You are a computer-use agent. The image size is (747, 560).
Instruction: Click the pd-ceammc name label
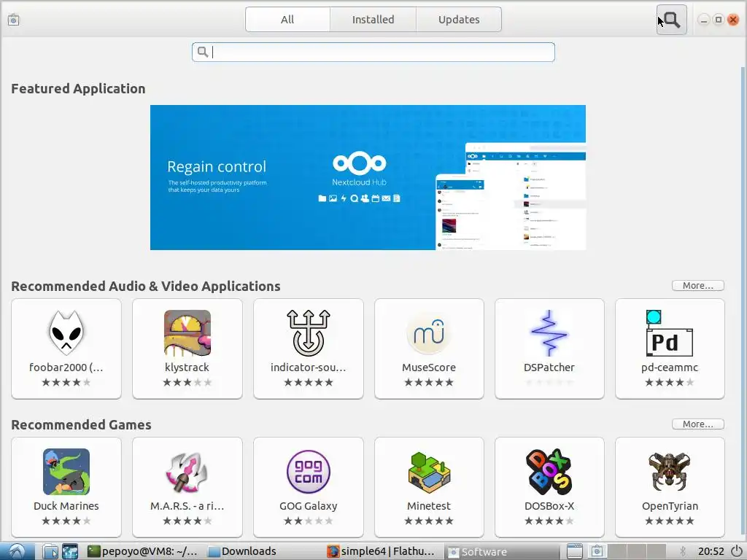[x=670, y=367]
